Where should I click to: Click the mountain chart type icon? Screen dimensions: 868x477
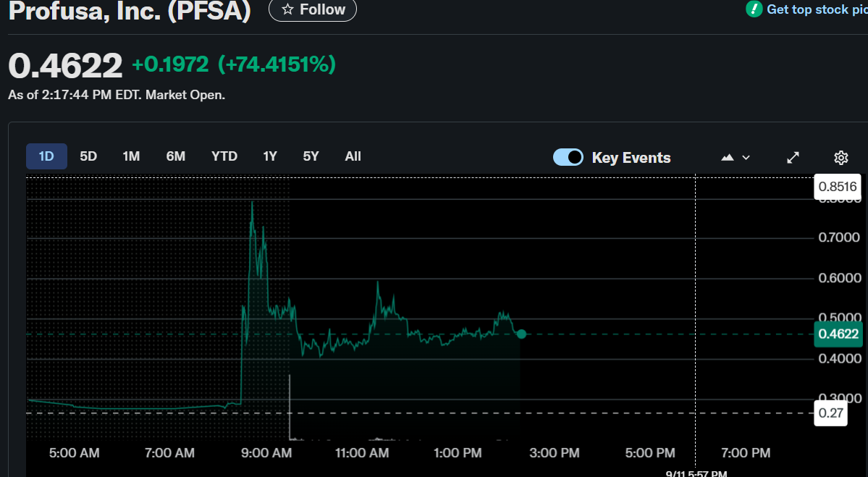(x=728, y=158)
